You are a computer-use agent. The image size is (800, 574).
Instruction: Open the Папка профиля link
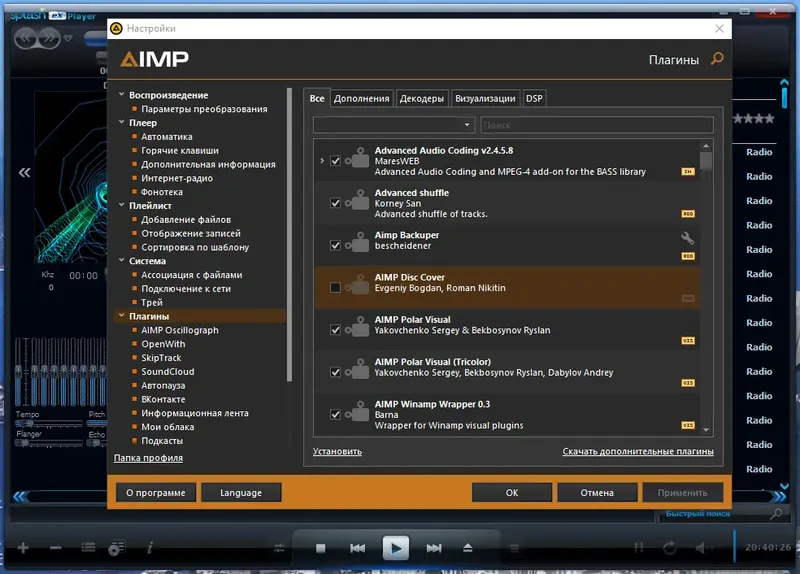148,458
